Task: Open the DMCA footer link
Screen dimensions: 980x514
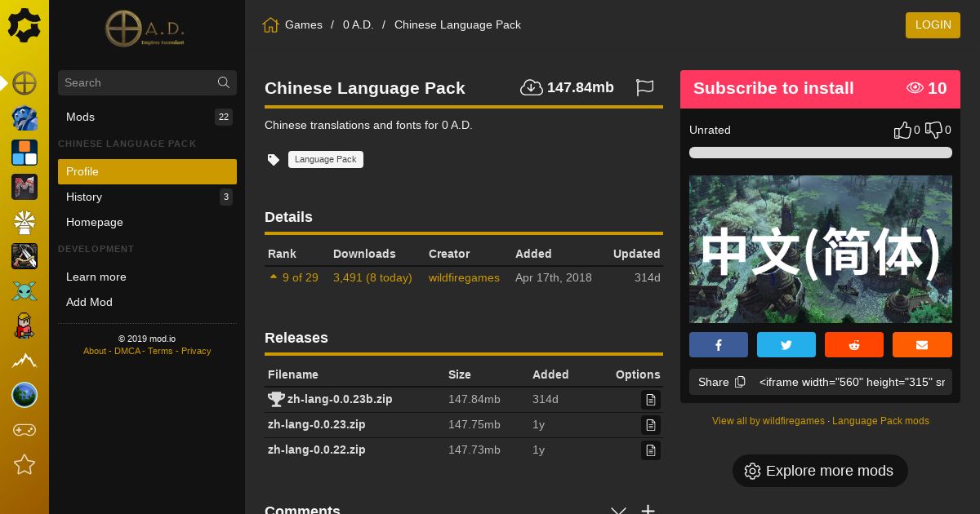Action: click(x=127, y=351)
